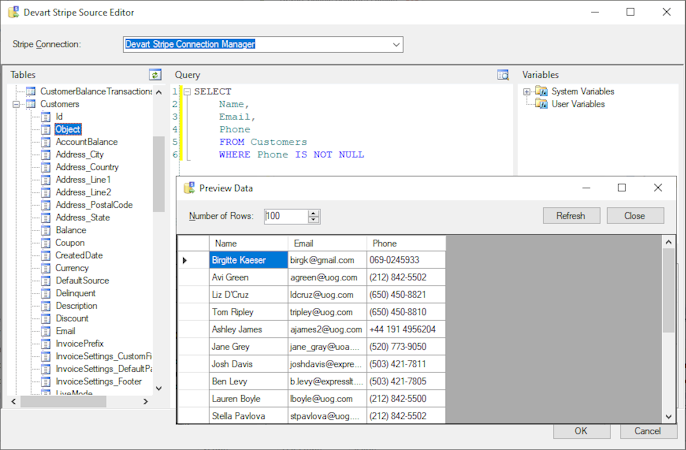Click the CustomerBalanceTransactions table icon
Screen dimensions: 686x450
[x=31, y=91]
